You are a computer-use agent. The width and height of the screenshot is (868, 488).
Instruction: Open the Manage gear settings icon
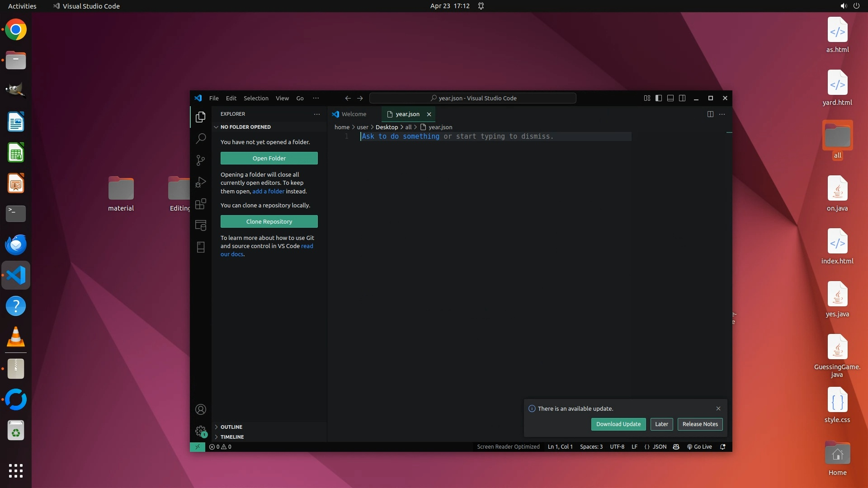pos(201,431)
